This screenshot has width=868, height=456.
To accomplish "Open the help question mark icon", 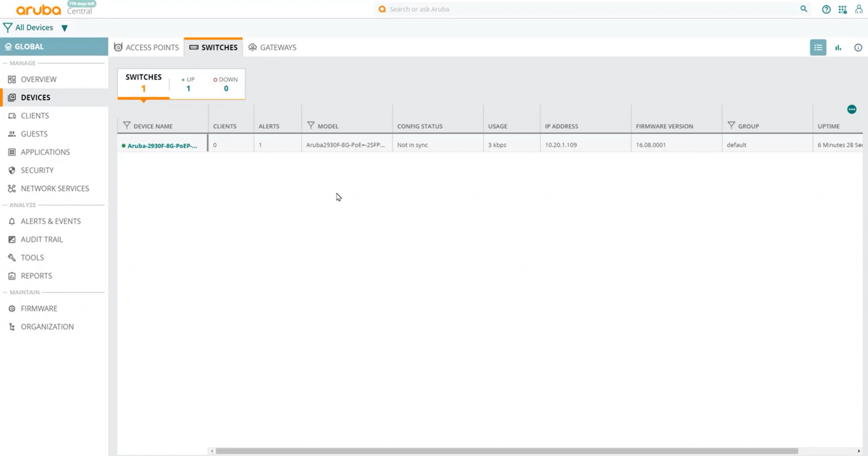I will pyautogui.click(x=826, y=9).
